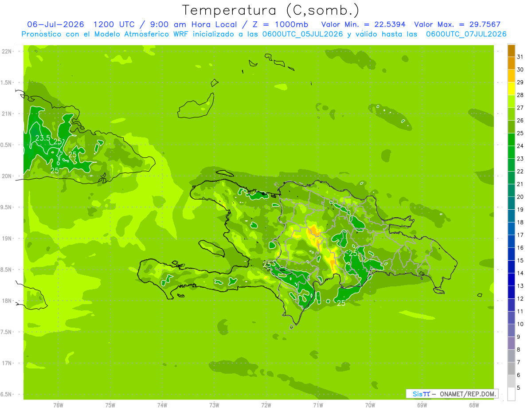The width and height of the screenshot is (532, 411).
Task: Pick the green swatch between 24 and 23
Action: point(511,152)
